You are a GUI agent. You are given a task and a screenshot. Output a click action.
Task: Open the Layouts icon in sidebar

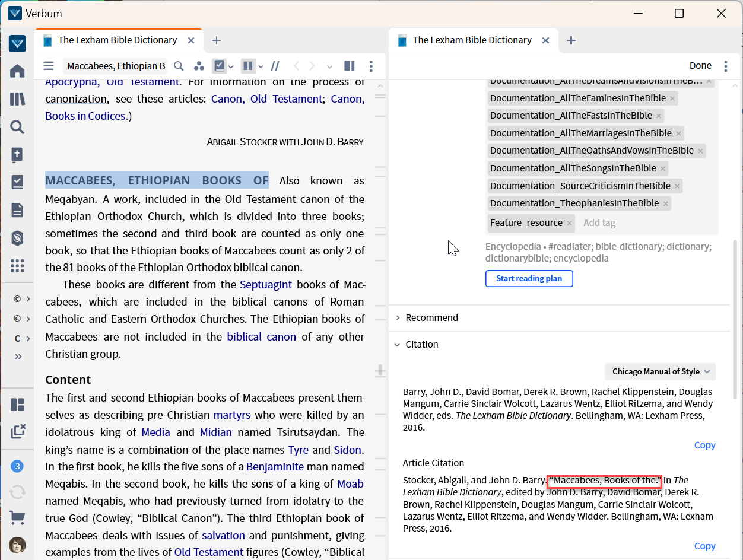[x=17, y=405]
